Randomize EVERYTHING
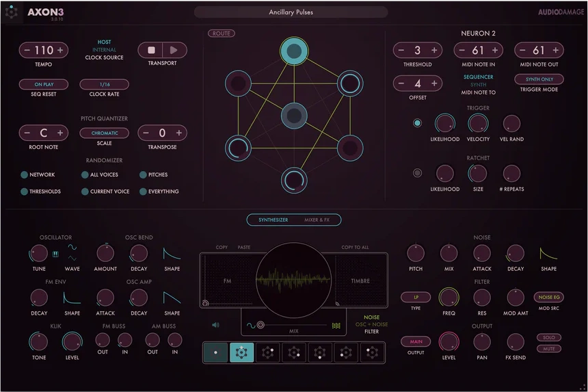 (159, 192)
